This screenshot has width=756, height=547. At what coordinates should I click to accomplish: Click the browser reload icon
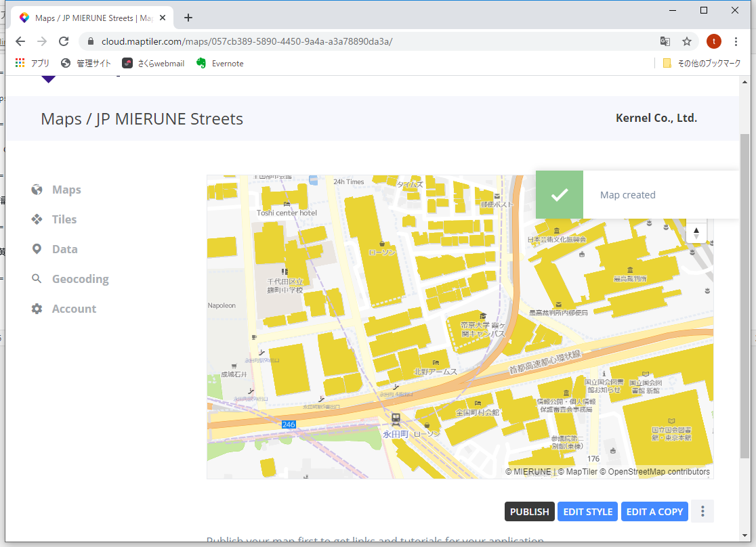(64, 41)
